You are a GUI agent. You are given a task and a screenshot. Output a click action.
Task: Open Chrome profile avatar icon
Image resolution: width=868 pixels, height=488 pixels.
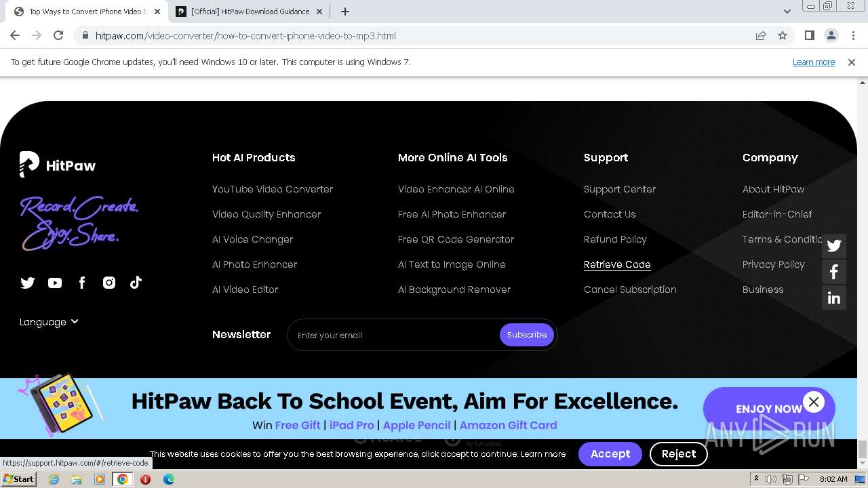831,36
